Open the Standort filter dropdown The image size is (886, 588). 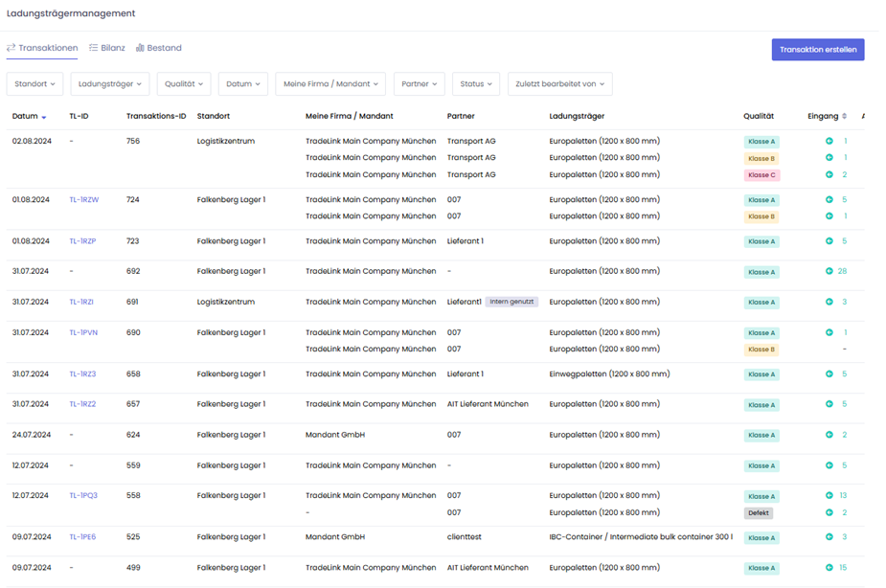(x=34, y=84)
